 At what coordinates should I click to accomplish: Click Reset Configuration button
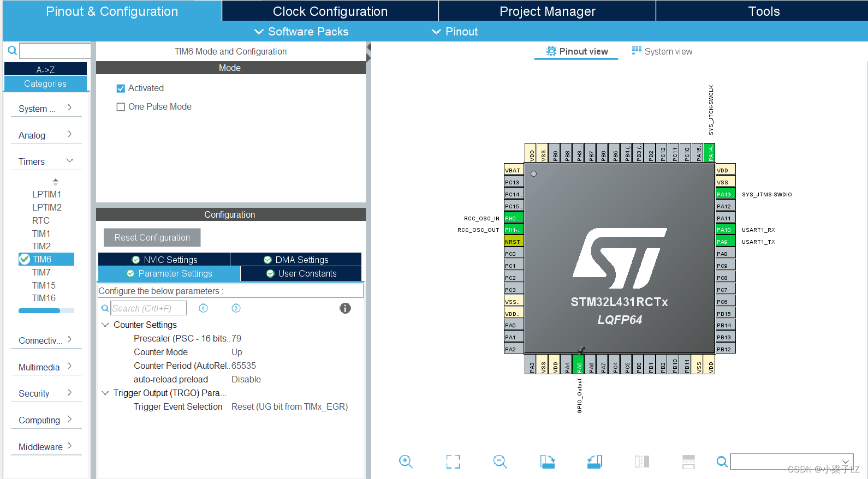point(152,237)
